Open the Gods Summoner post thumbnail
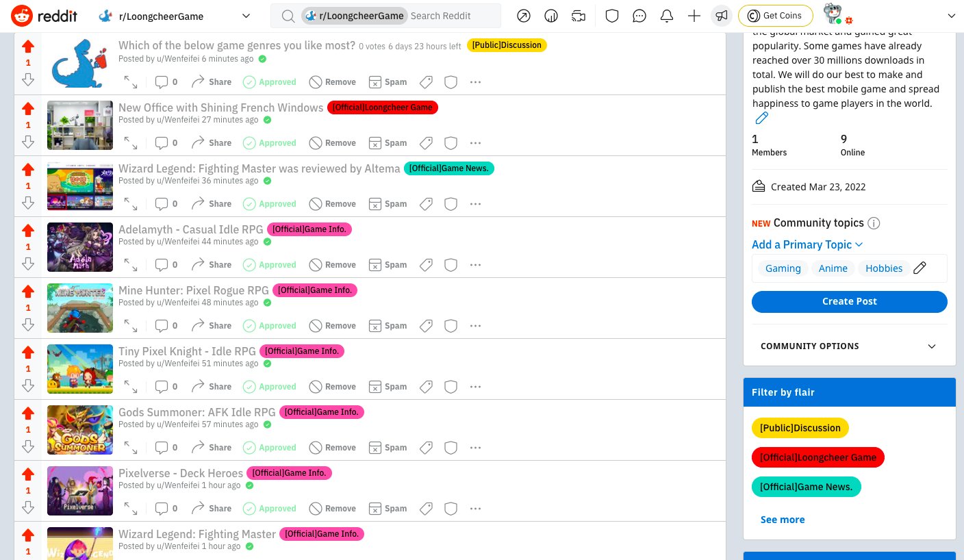The image size is (964, 560). (x=80, y=430)
